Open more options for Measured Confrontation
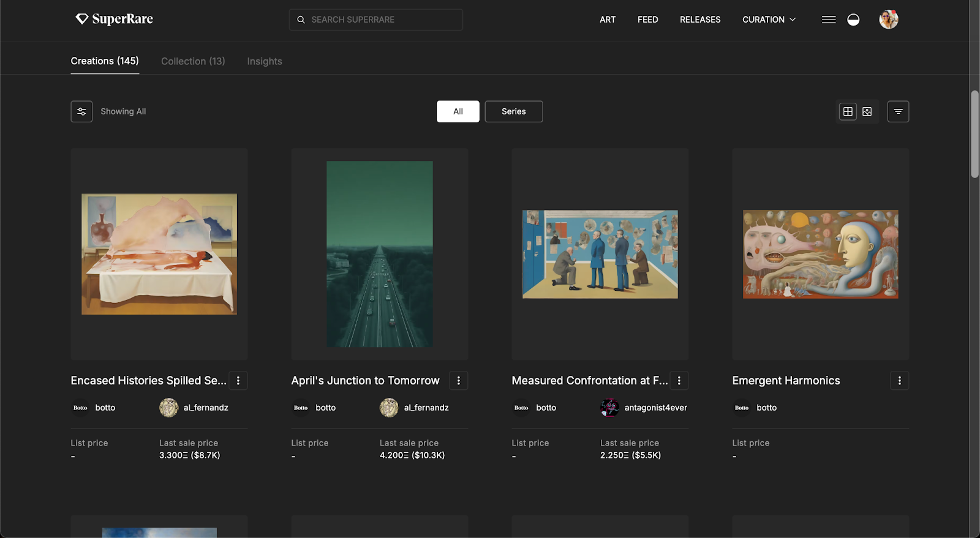Image resolution: width=980 pixels, height=538 pixels. click(x=679, y=381)
